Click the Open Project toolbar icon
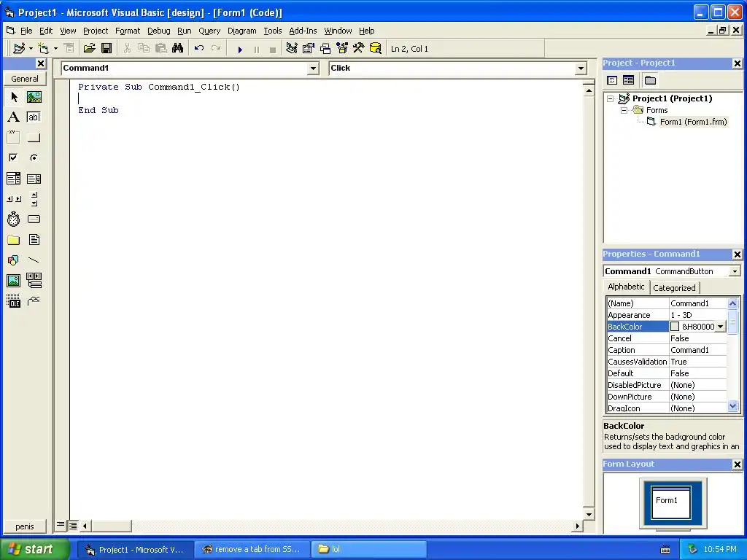747x560 pixels. tap(90, 48)
